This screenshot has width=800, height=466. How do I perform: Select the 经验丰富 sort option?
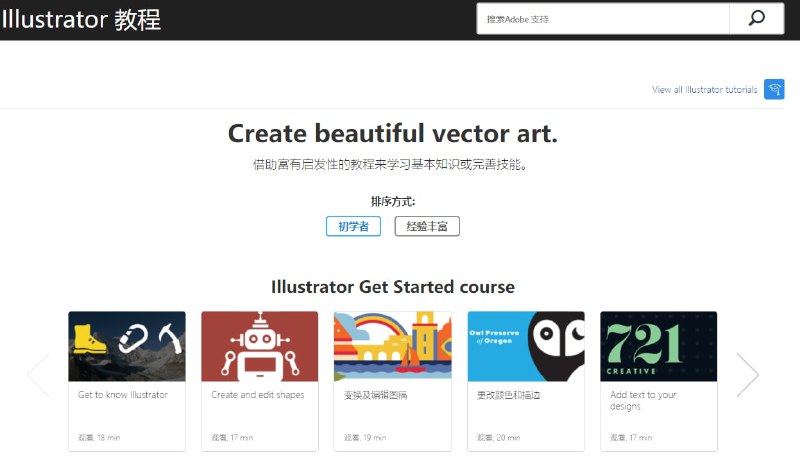click(x=427, y=227)
